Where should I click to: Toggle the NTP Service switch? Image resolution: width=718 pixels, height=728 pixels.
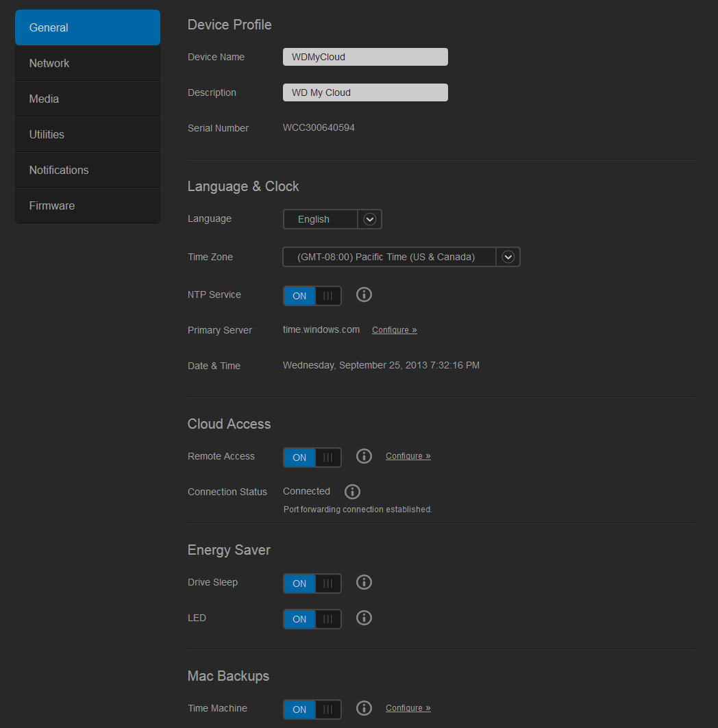[x=312, y=296]
